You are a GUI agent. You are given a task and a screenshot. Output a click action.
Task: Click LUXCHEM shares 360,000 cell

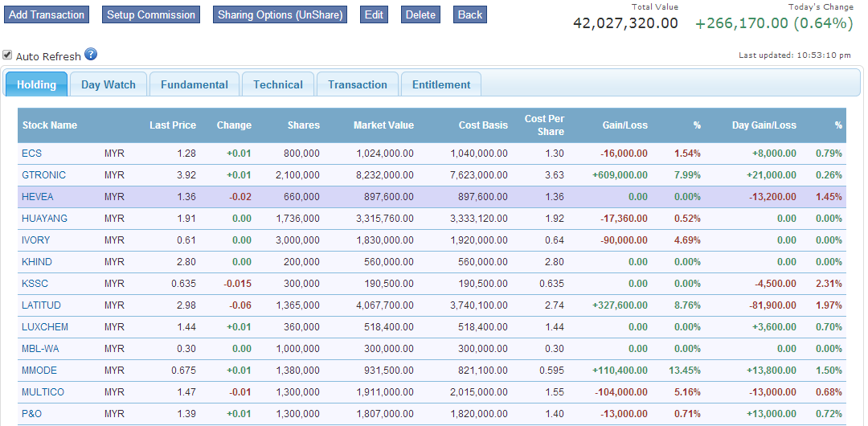301,327
